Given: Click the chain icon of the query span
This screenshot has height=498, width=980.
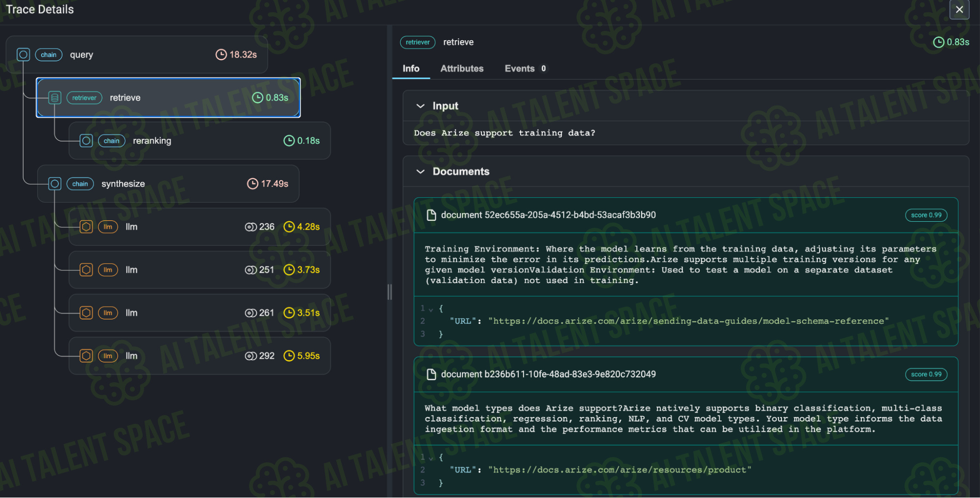Looking at the screenshot, I should click(23, 54).
